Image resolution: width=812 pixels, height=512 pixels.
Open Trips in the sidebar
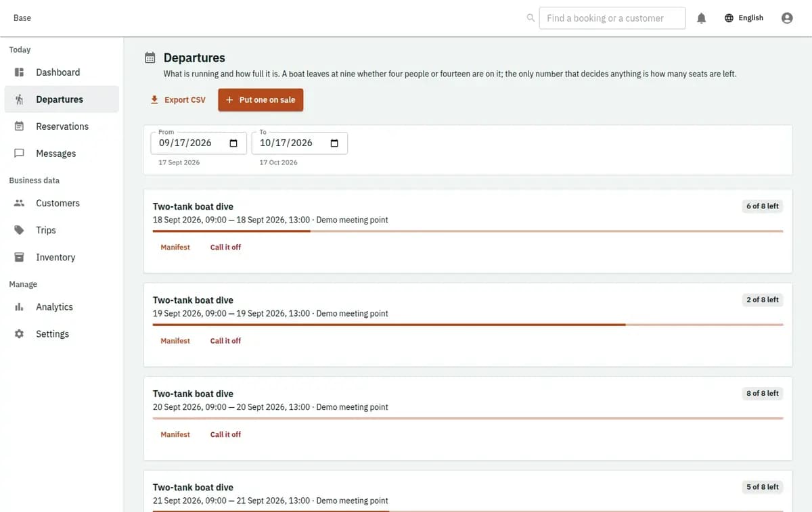(x=62, y=230)
